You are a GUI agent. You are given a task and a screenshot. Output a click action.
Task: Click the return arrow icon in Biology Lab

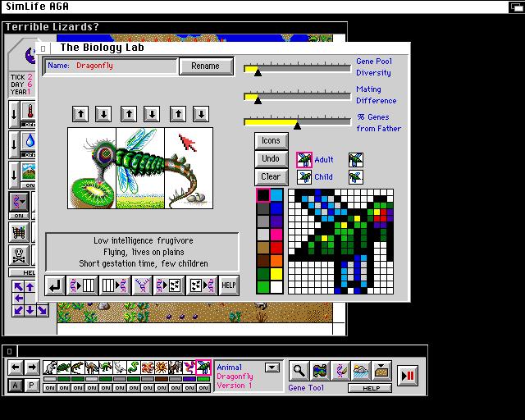coord(55,285)
